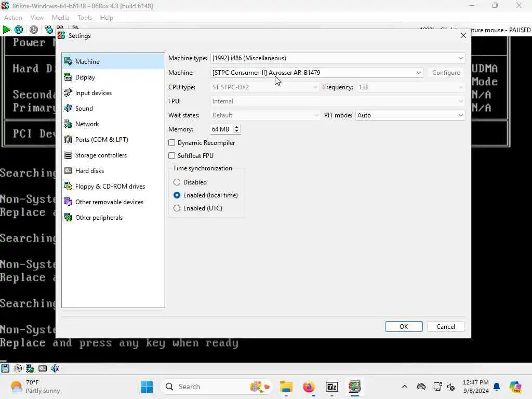Expand the Machine model dropdown
Image resolution: width=532 pixels, height=399 pixels.
[316, 73]
